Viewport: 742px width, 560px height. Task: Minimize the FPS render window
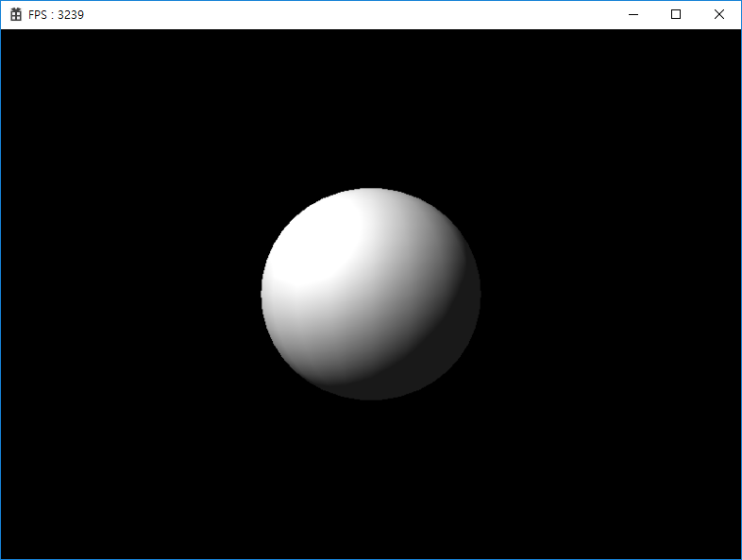(633, 15)
